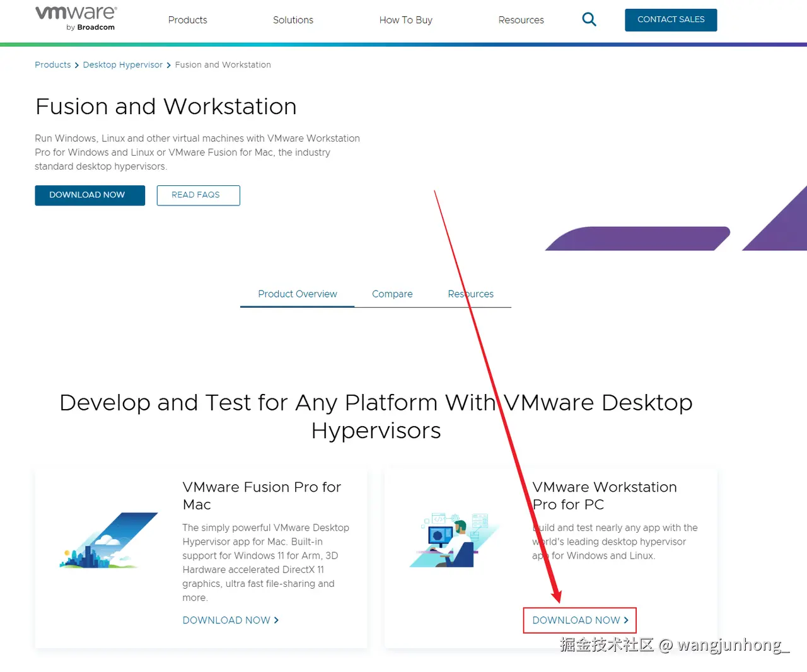Click DOWNLOAD NOW under Fusion Pro for Mac
807x672 pixels.
231,620
